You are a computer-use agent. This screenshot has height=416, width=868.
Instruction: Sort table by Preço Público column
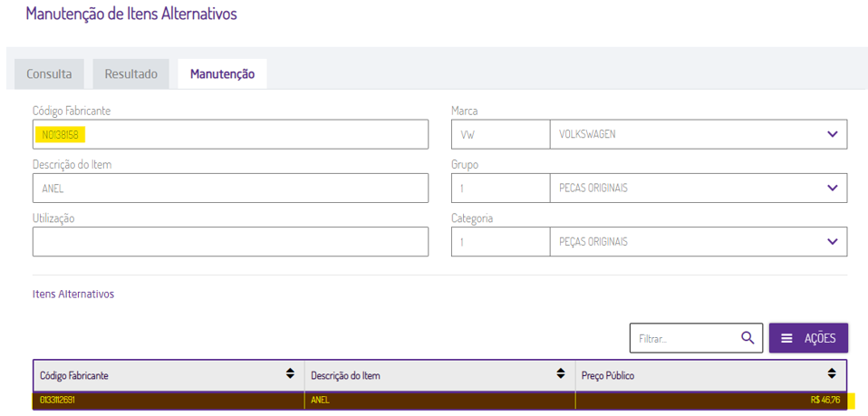[x=832, y=374]
